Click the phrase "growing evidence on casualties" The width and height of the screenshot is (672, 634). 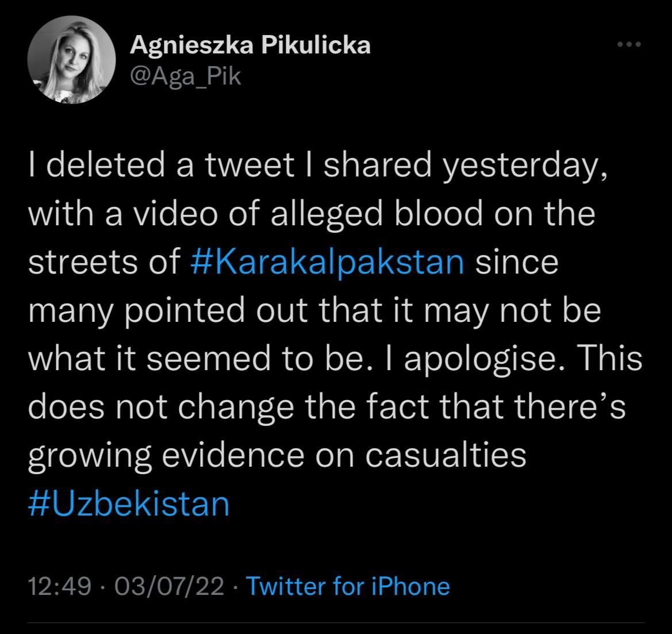pos(277,455)
